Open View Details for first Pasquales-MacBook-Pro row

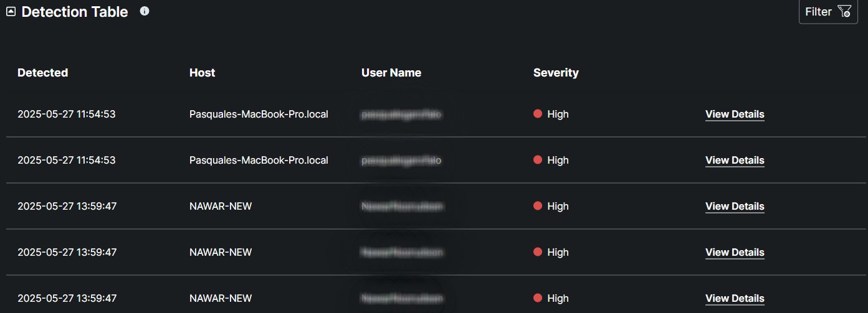click(x=735, y=114)
